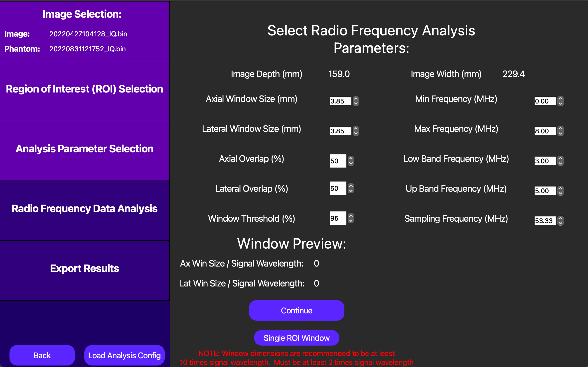
Task: Focus the Up Band Frequency input field
Action: [545, 191]
